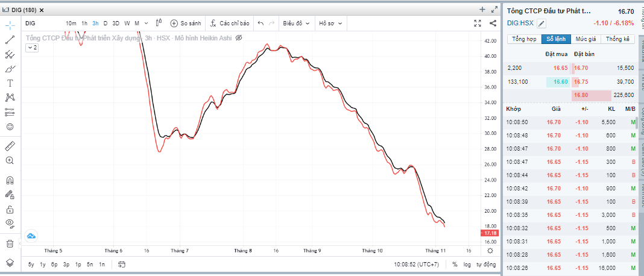Redo the chart action
Image resolution: width=644 pixels, height=276 pixels.
271,24
